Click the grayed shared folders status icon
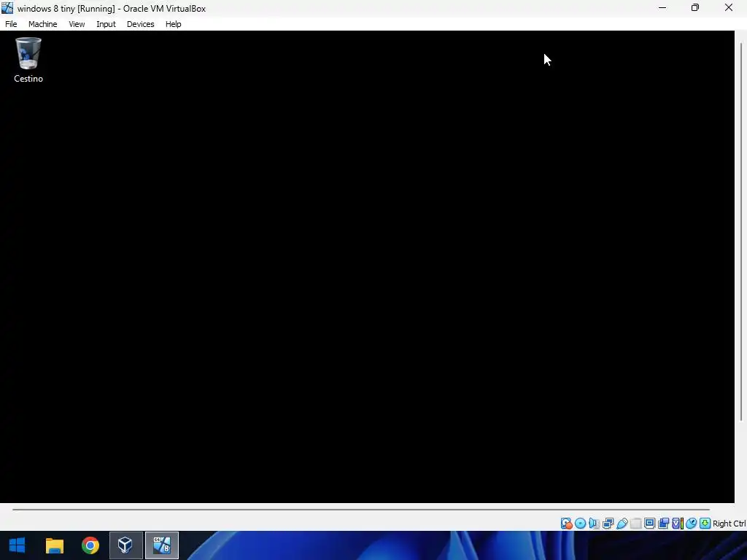This screenshot has height=560, width=747. point(635,524)
